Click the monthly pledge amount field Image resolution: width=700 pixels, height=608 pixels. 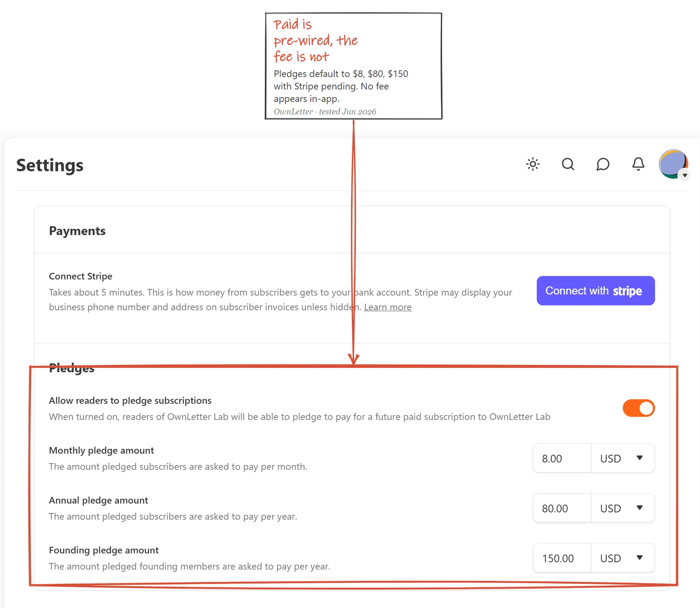(562, 458)
